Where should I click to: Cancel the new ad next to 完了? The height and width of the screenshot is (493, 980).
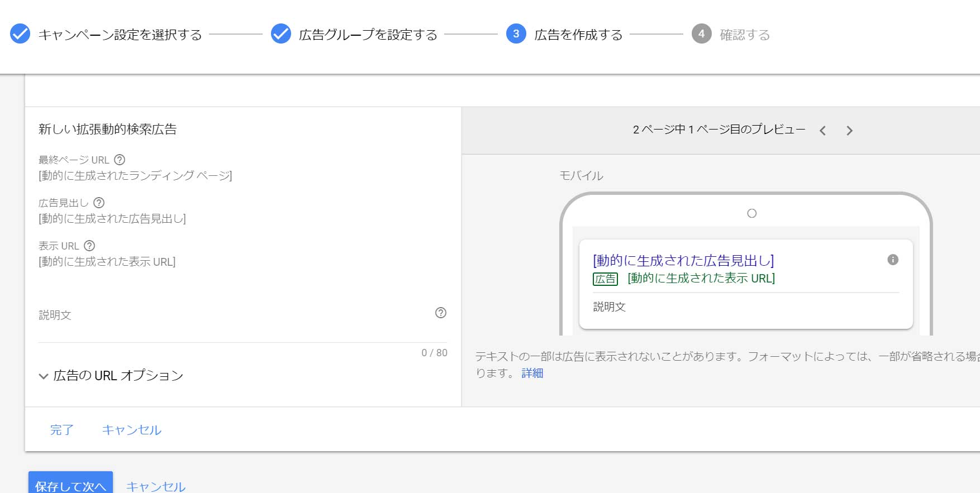click(x=132, y=430)
